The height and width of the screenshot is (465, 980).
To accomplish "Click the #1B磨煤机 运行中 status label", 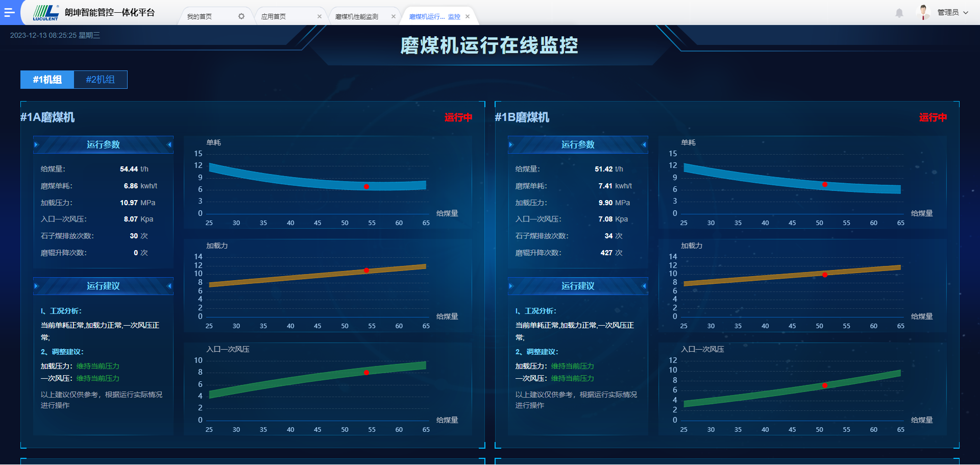I will coord(933,117).
